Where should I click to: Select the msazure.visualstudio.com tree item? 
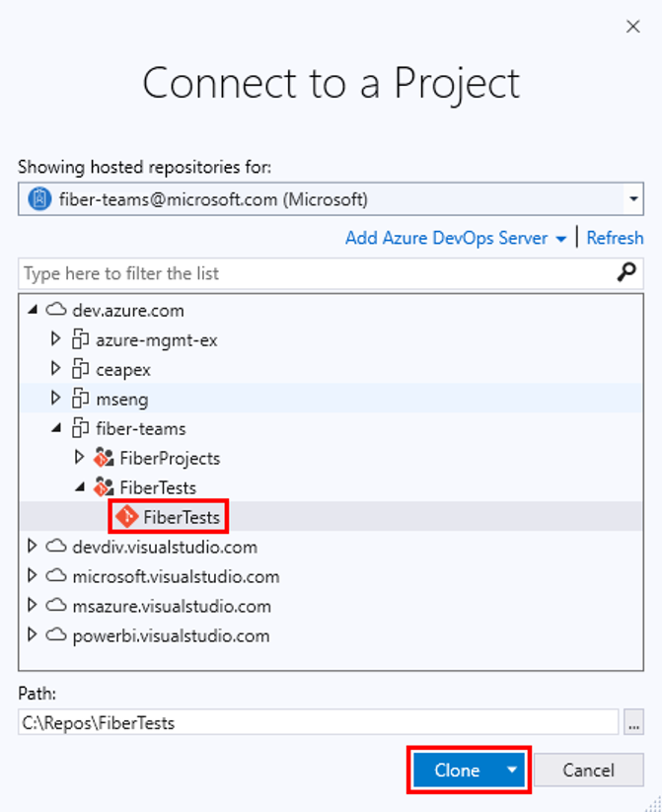172,606
